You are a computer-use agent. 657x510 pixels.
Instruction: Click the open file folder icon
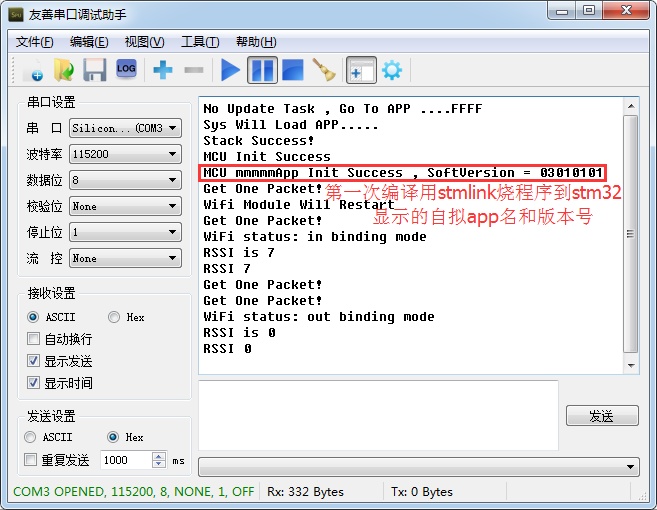pos(63,70)
